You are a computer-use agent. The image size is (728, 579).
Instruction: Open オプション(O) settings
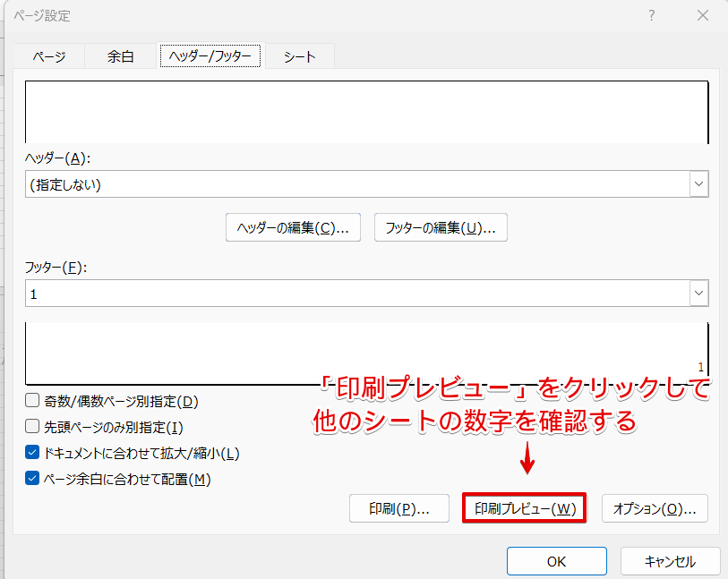(655, 508)
